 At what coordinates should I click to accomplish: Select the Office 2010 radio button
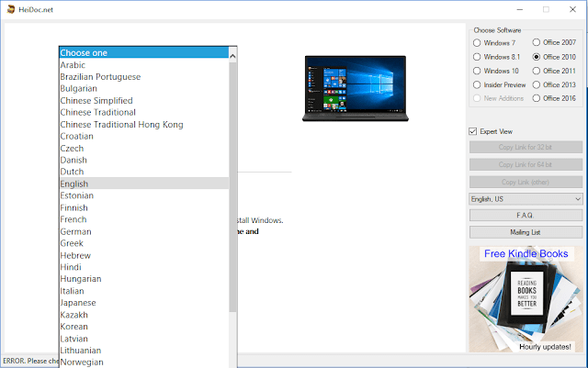[537, 57]
